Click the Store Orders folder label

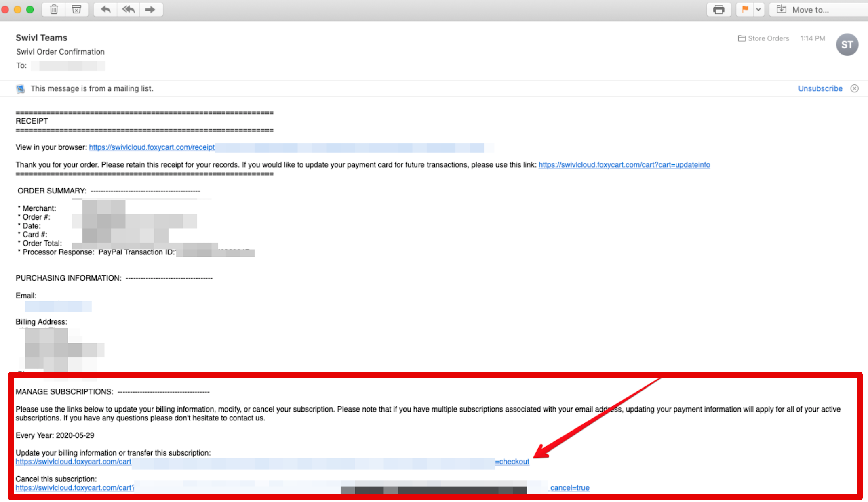pyautogui.click(x=763, y=38)
